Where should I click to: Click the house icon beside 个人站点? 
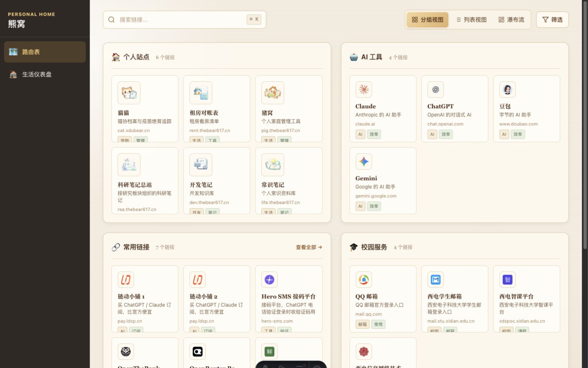[x=116, y=57]
